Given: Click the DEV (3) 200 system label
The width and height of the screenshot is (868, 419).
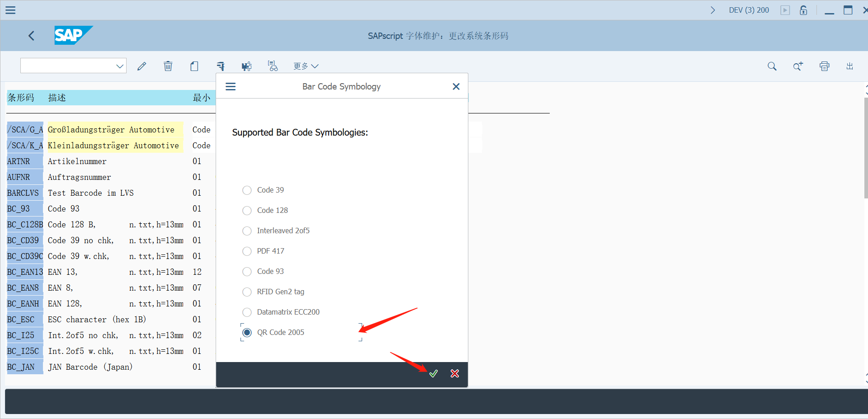Looking at the screenshot, I should pyautogui.click(x=749, y=10).
